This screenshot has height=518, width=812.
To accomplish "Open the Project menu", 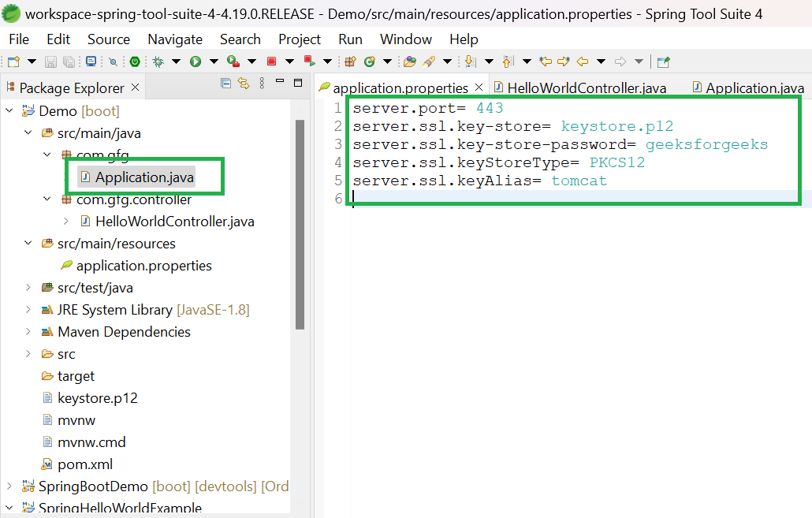I will click(300, 39).
